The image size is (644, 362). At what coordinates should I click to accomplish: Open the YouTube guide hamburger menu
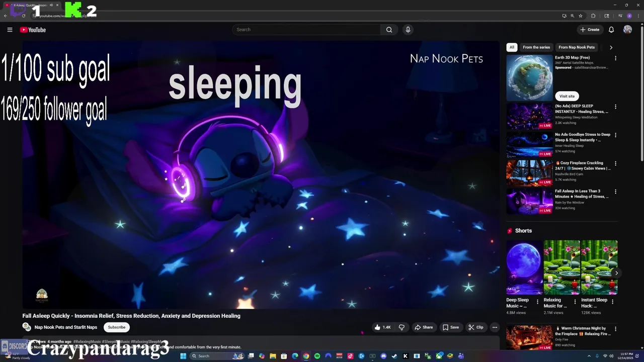coord(10,30)
